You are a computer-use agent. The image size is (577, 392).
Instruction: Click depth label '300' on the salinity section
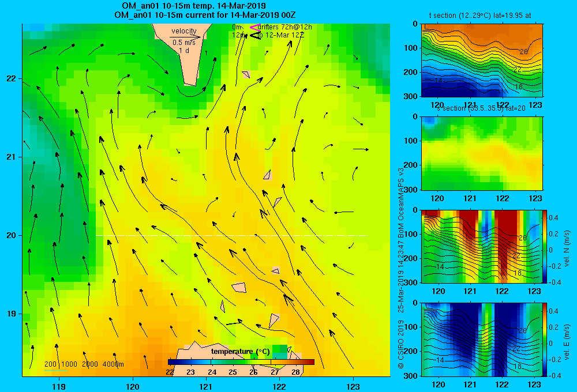pyautogui.click(x=412, y=190)
